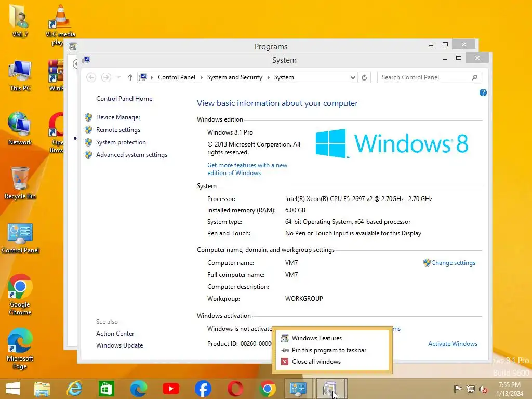Go up one level with the up arrow
The width and height of the screenshot is (532, 399).
(130, 78)
